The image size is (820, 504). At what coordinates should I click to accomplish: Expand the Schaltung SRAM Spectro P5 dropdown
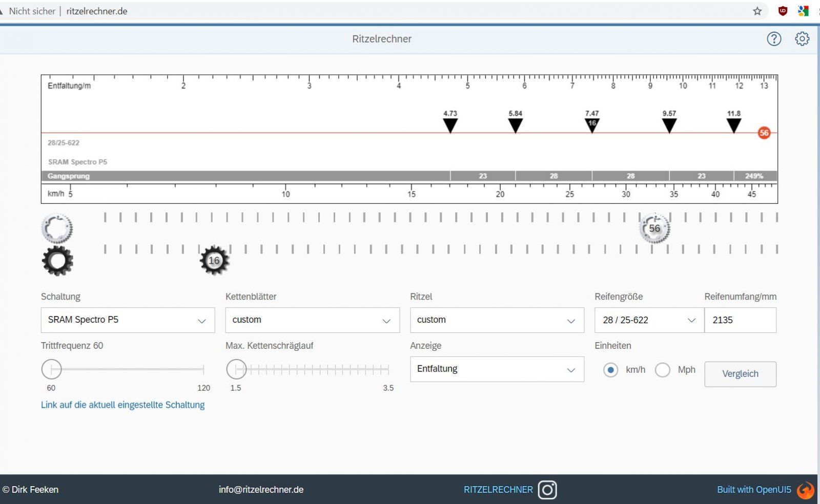(128, 320)
